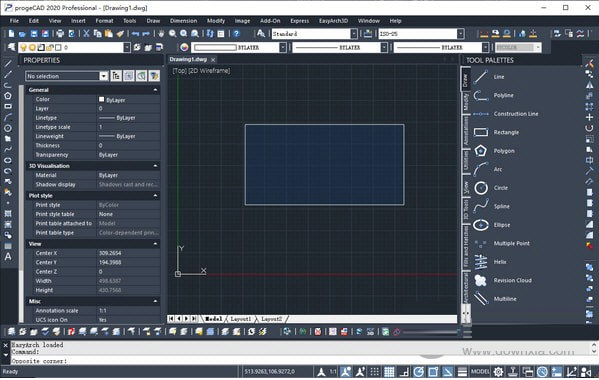This screenshot has height=380, width=599.
Task: Open the File menu
Action: point(14,21)
